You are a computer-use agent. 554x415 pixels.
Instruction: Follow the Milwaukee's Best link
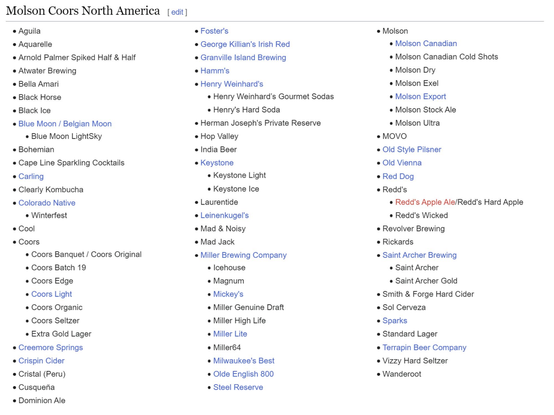pos(244,361)
